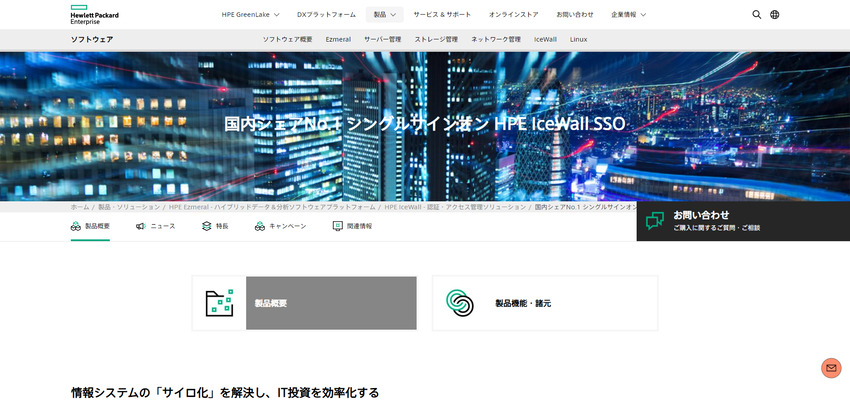850x400 pixels.
Task: Click the ニュース megaphone icon
Action: click(x=141, y=226)
